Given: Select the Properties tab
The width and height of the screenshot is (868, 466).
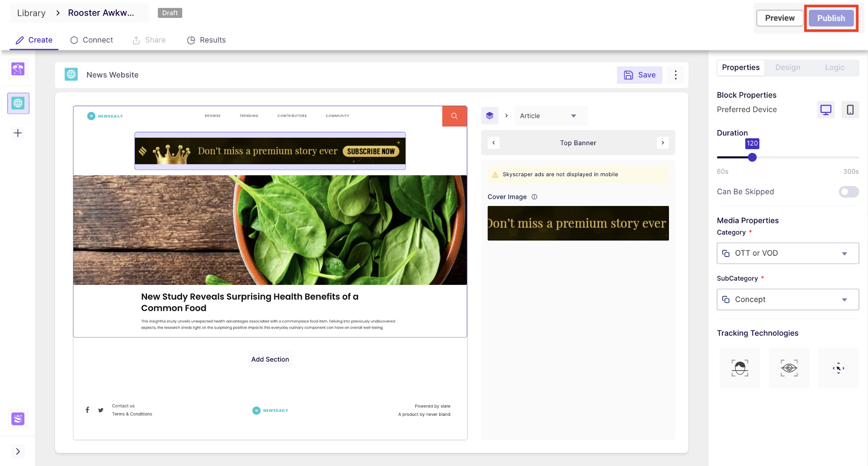Looking at the screenshot, I should 741,68.
